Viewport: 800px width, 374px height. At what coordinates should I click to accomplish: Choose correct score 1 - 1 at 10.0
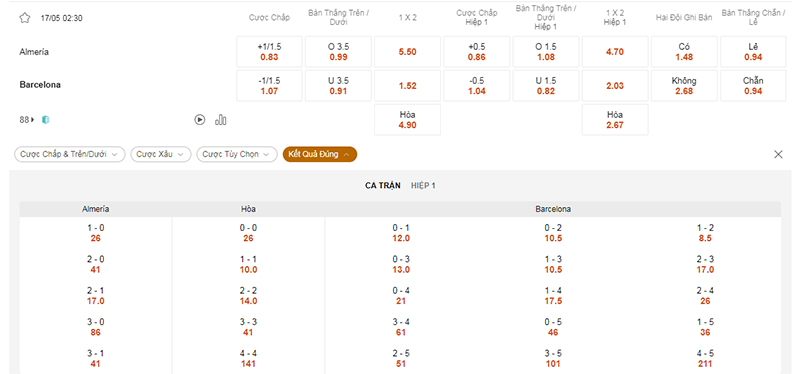tap(248, 264)
